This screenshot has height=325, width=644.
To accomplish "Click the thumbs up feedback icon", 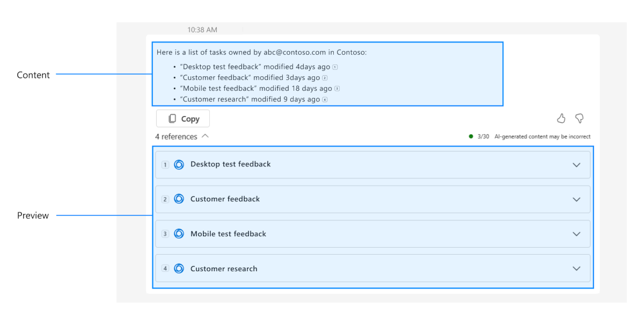I will 561,118.
